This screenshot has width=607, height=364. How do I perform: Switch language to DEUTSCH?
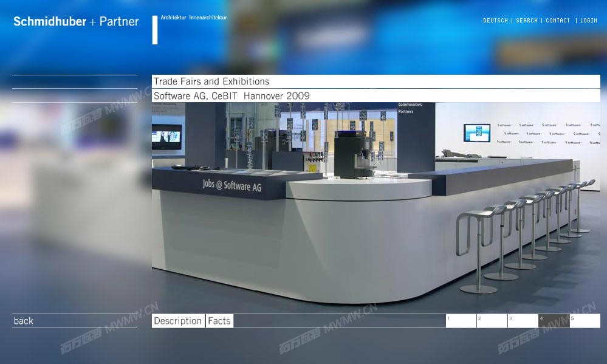coord(495,21)
